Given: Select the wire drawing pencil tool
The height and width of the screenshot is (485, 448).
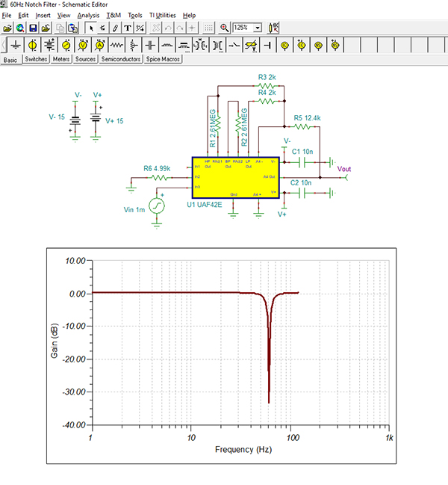Looking at the screenshot, I should click(x=116, y=28).
